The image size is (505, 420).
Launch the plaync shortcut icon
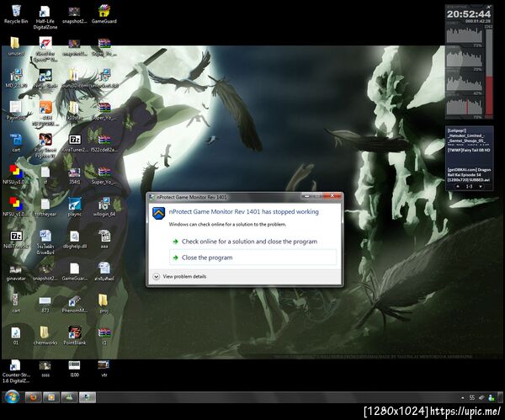point(74,207)
